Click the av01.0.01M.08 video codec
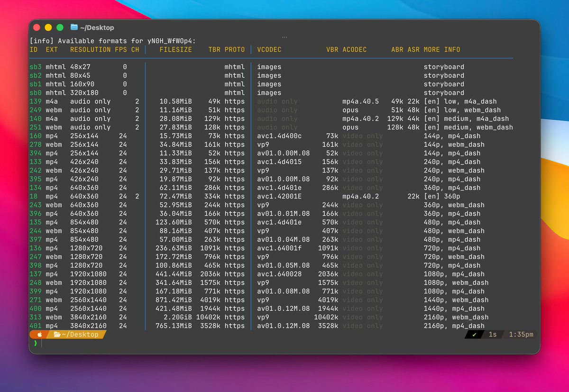This screenshot has width=569, height=392. [x=284, y=214]
